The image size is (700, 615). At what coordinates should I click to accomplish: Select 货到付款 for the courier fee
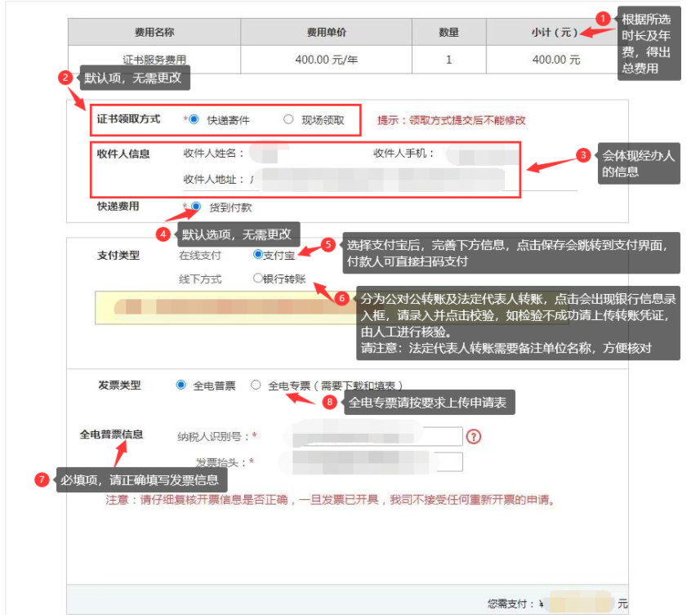pos(196,207)
